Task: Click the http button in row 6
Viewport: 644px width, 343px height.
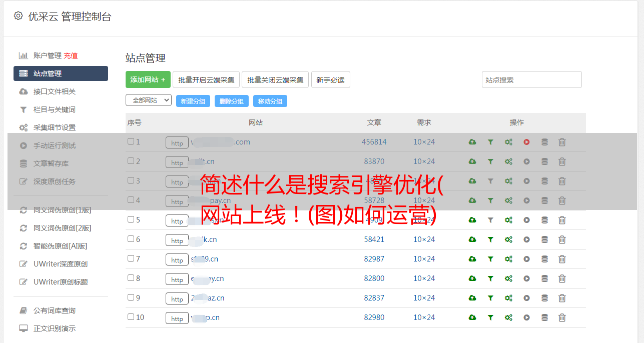Action: click(177, 240)
